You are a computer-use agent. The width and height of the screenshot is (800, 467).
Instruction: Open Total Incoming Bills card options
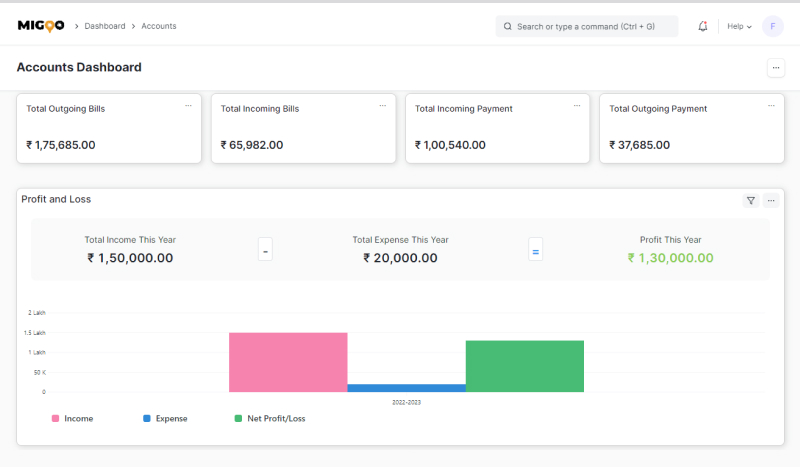[x=382, y=105]
